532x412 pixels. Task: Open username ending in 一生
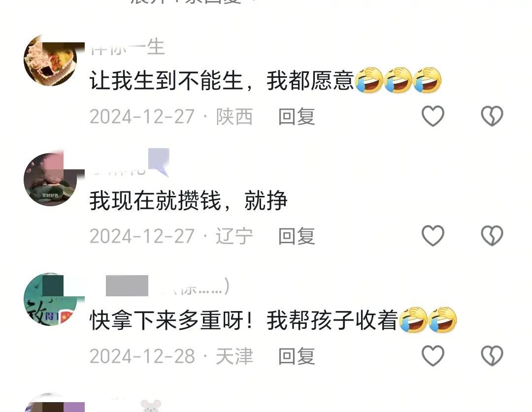(x=128, y=47)
